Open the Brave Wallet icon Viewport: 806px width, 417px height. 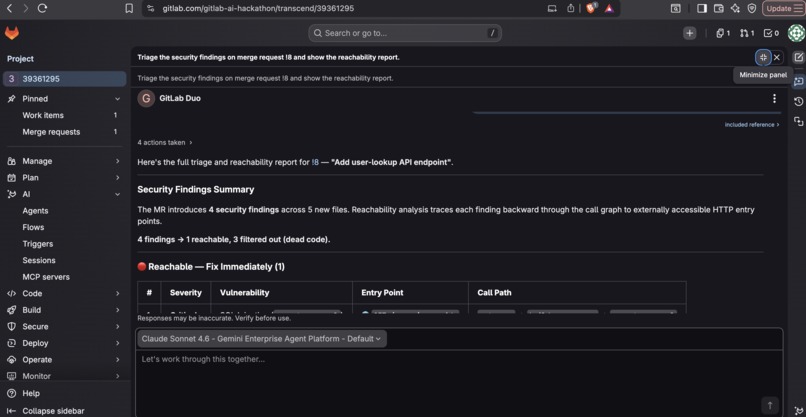(719, 8)
